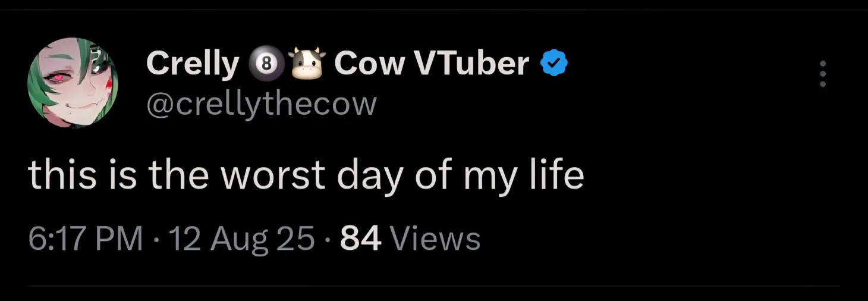Screen dimensions: 868x301
Task: Open Crelly's green-haired profile avatar
Action: pos(73,83)
